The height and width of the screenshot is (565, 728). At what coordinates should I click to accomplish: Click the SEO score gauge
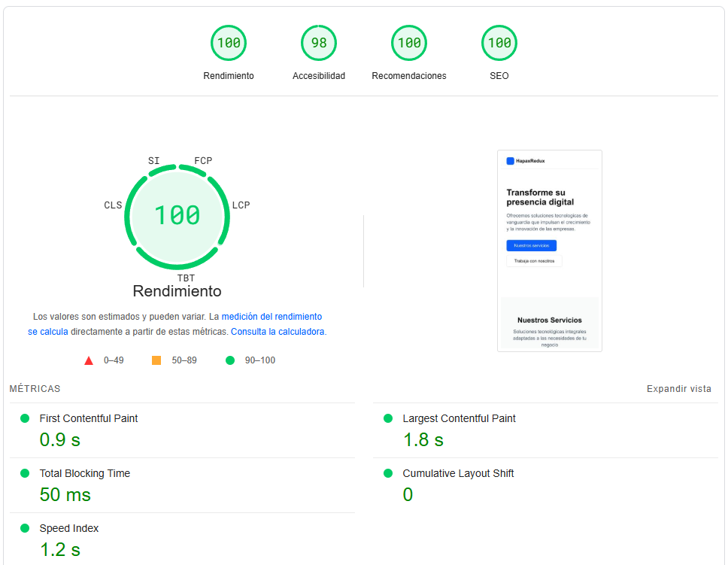pyautogui.click(x=499, y=44)
